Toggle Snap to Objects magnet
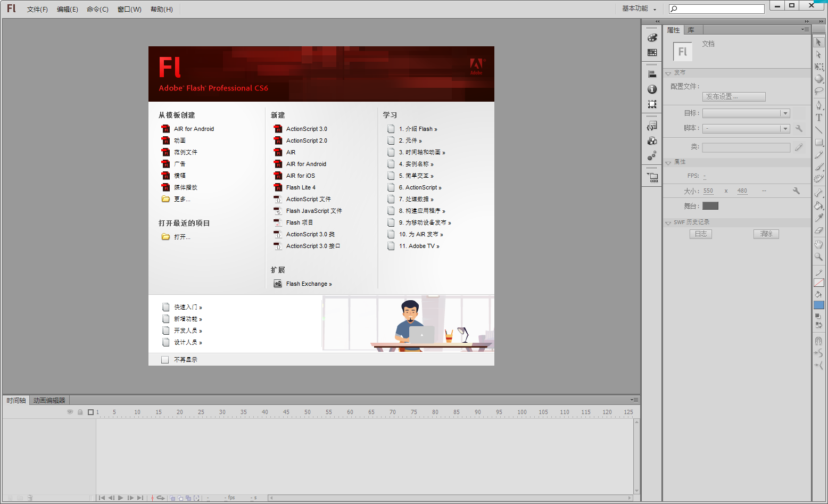Screen dimensions: 828x504 click(819, 341)
